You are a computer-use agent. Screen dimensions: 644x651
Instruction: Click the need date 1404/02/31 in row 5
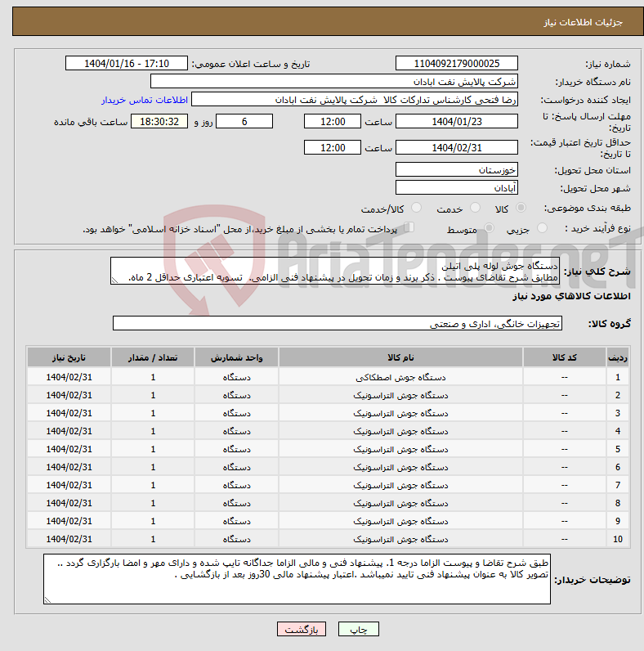click(x=69, y=449)
